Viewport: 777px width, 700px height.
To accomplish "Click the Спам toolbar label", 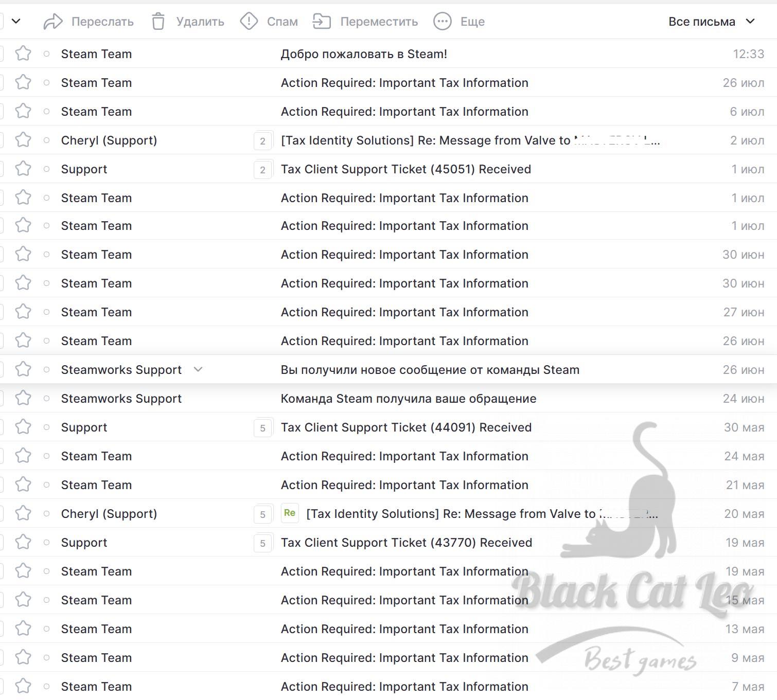I will (x=282, y=22).
